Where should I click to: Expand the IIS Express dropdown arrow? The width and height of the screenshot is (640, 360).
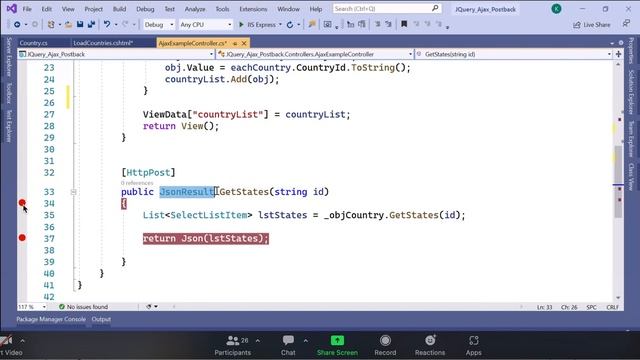pyautogui.click(x=280, y=25)
